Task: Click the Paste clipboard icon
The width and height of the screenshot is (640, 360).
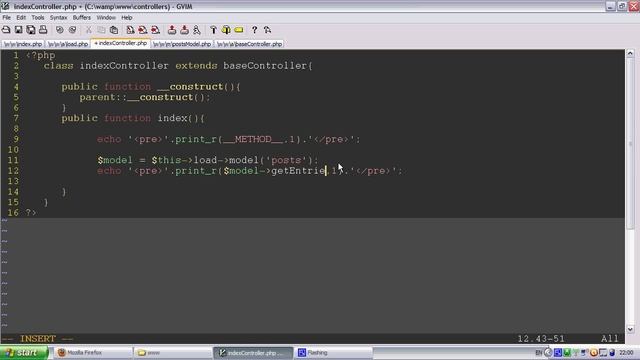Action: (x=114, y=30)
